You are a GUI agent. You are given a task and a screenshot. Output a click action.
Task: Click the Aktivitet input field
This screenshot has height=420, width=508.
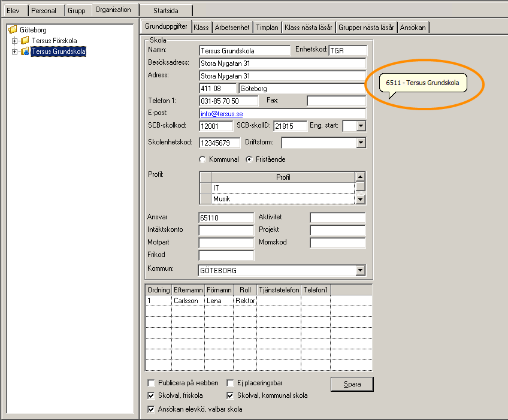point(338,217)
